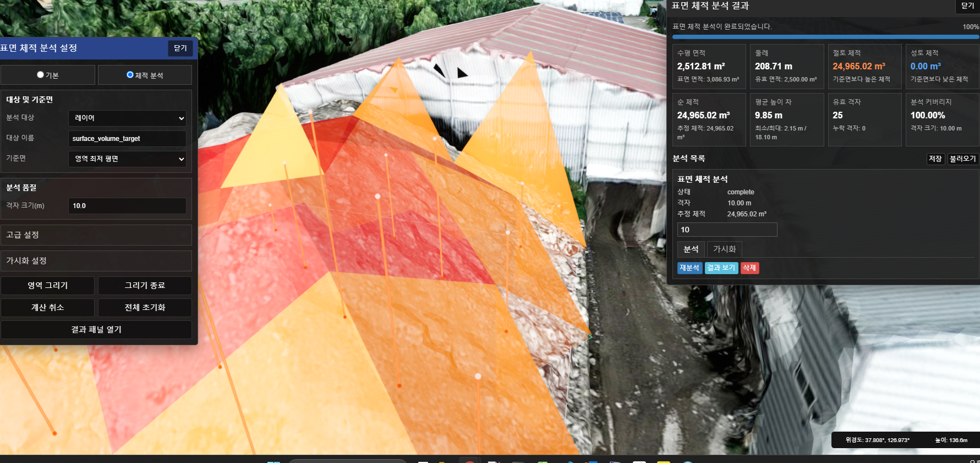Screen dimensions: 980x463
Task: Click the 영역 그리기 button
Action: point(48,285)
